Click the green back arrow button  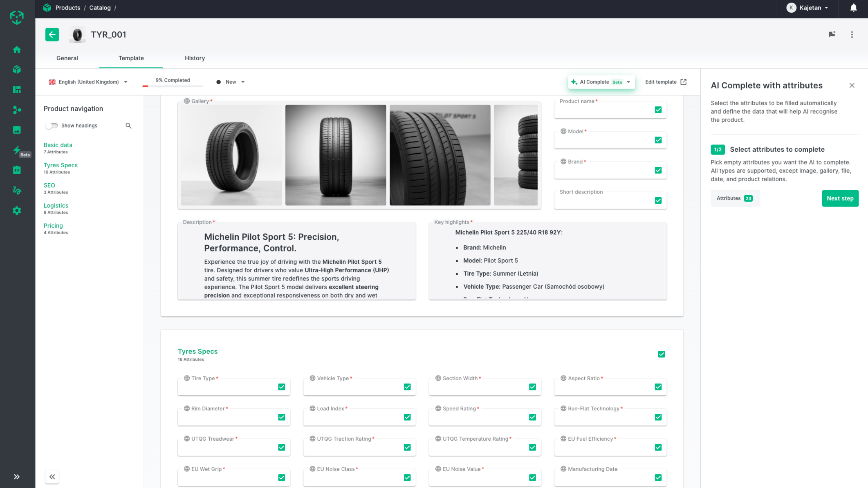tap(52, 34)
